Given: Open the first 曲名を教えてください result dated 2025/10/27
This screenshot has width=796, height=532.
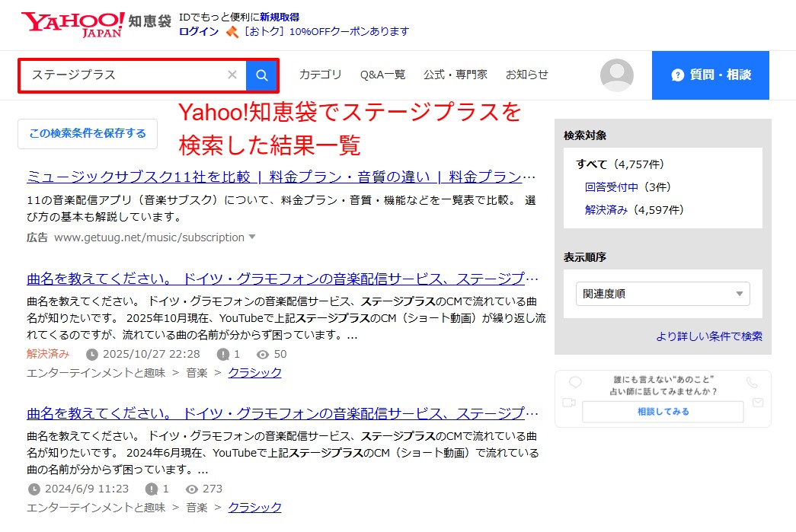Looking at the screenshot, I should pos(283,279).
